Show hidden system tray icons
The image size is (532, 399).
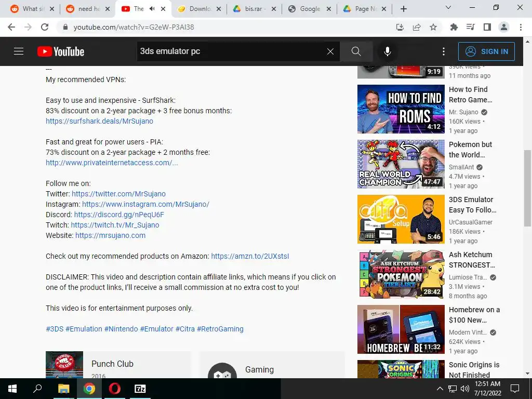(x=440, y=389)
